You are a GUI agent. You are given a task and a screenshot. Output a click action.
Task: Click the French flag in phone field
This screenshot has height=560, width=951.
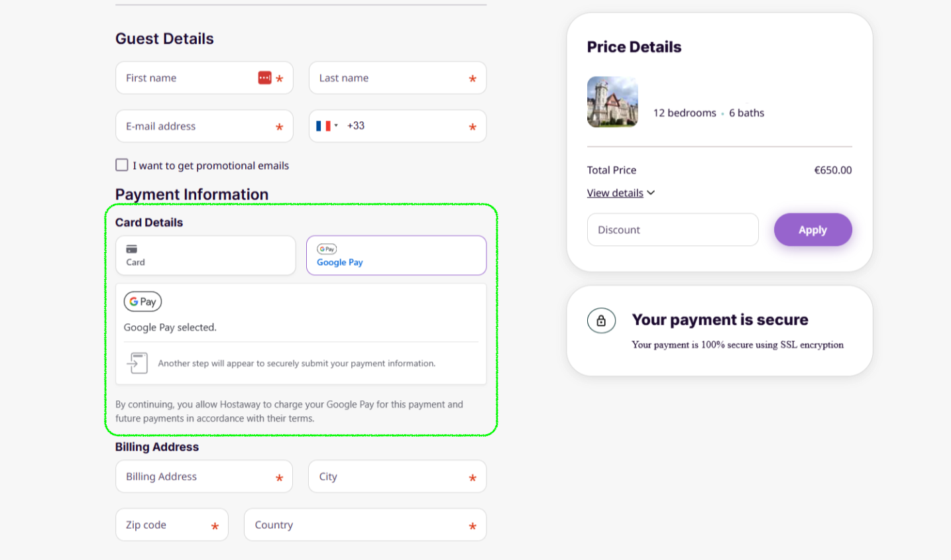(x=323, y=126)
